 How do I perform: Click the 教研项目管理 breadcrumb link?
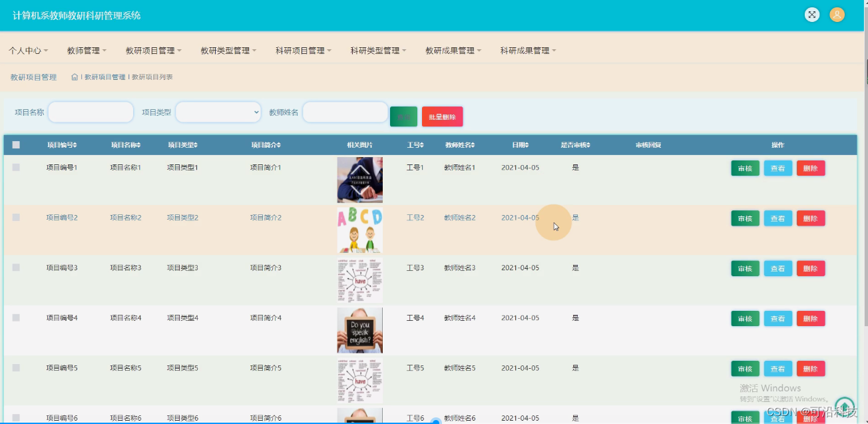[105, 77]
